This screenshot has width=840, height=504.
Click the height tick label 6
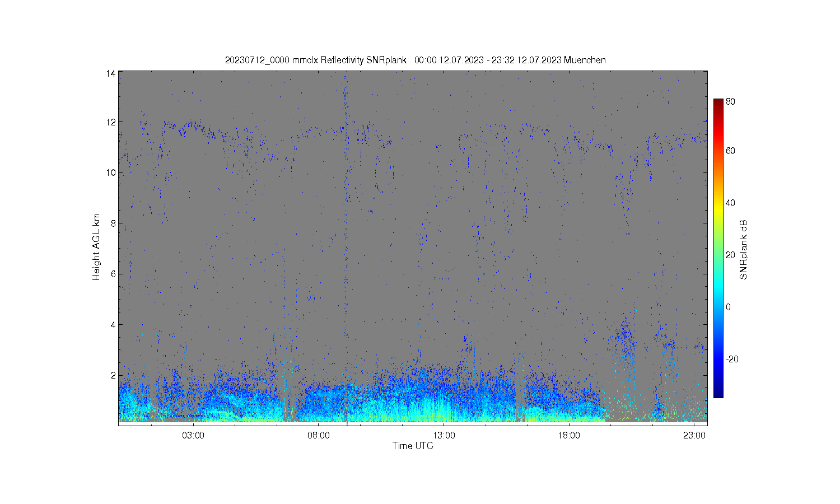113,273
